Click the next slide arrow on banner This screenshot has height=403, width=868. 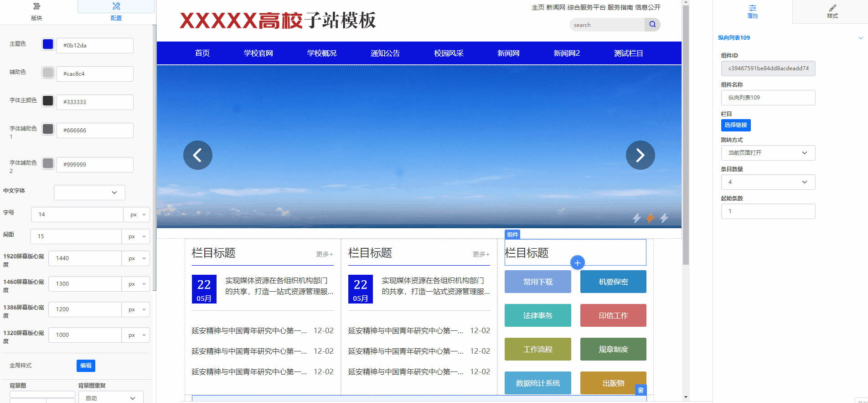click(640, 155)
